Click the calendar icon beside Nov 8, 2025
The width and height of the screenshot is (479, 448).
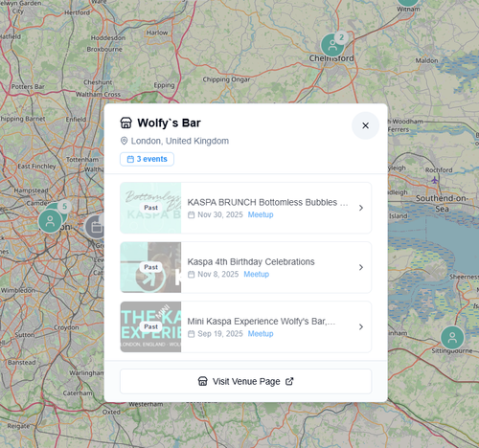pos(191,274)
